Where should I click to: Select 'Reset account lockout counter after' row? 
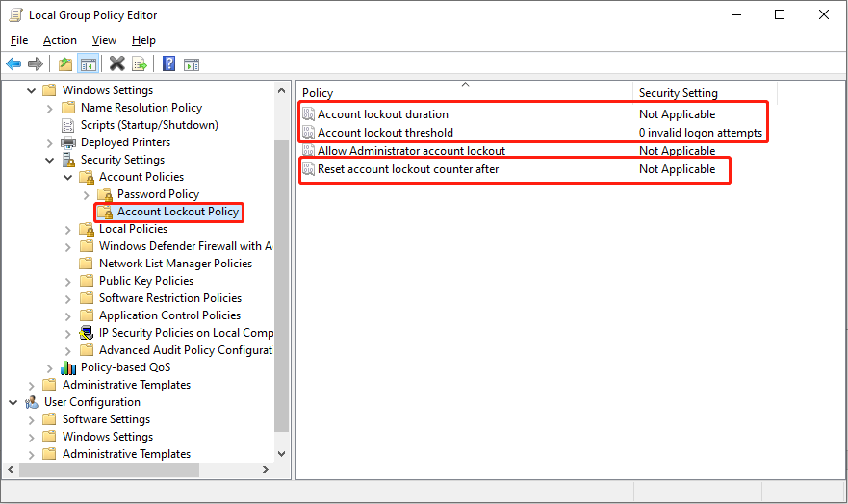click(408, 169)
